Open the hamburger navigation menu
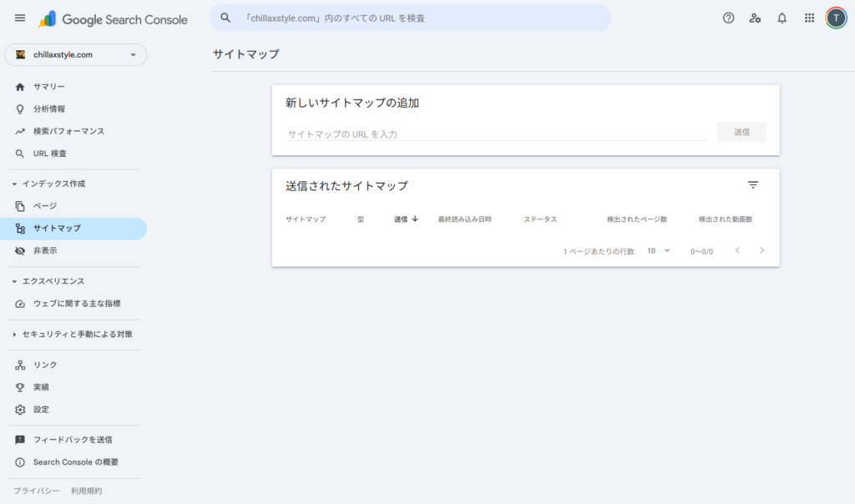This screenshot has width=855, height=504. pos(20,18)
